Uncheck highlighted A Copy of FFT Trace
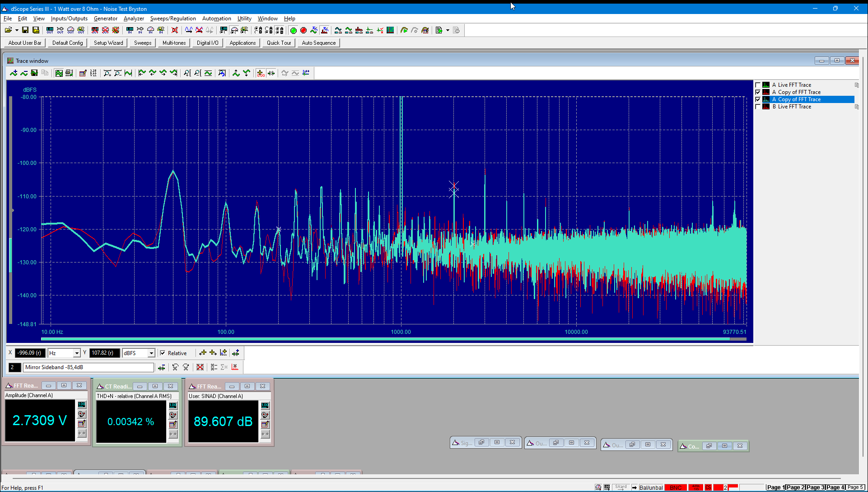 coord(758,99)
